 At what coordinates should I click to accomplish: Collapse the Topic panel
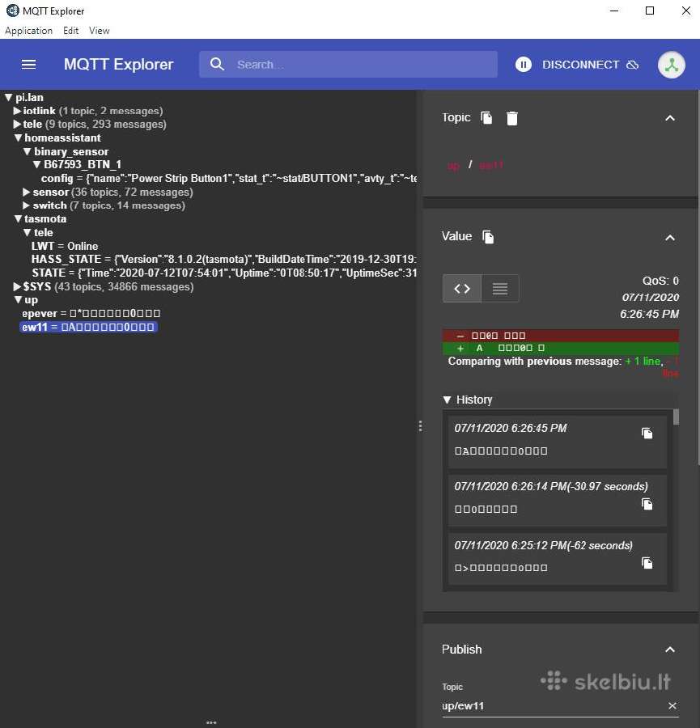(670, 118)
